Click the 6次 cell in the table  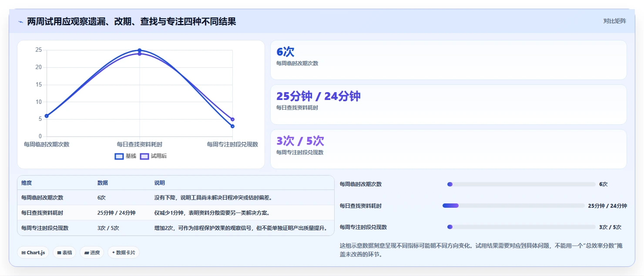click(101, 197)
